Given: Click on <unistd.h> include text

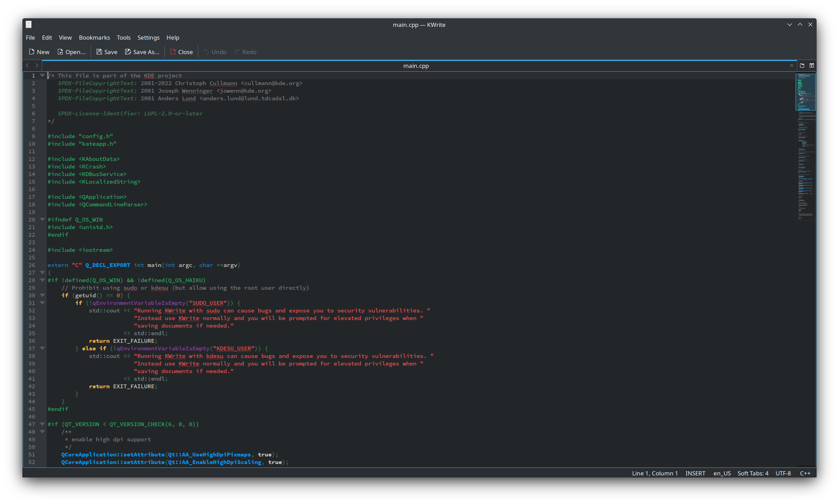Looking at the screenshot, I should tap(96, 227).
